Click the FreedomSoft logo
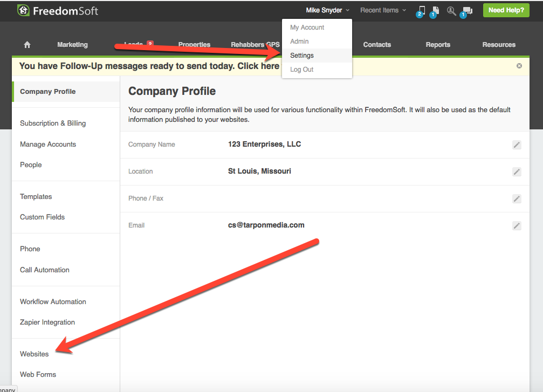Screen dimensions: 543x392 pyautogui.click(x=58, y=10)
